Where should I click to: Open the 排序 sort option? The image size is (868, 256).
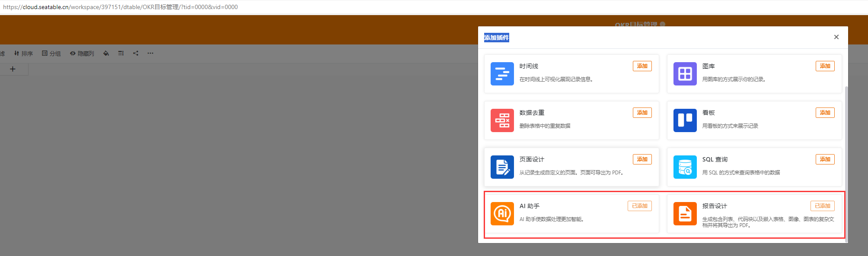pos(23,54)
